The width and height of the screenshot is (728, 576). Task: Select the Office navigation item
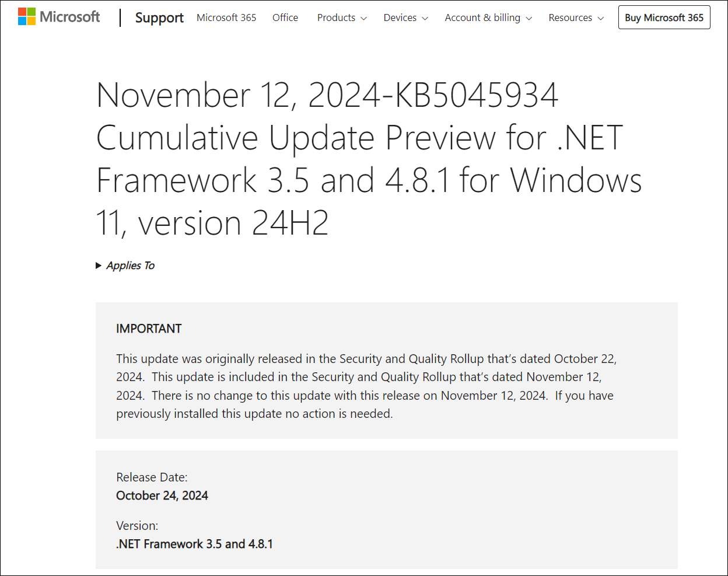pos(285,18)
